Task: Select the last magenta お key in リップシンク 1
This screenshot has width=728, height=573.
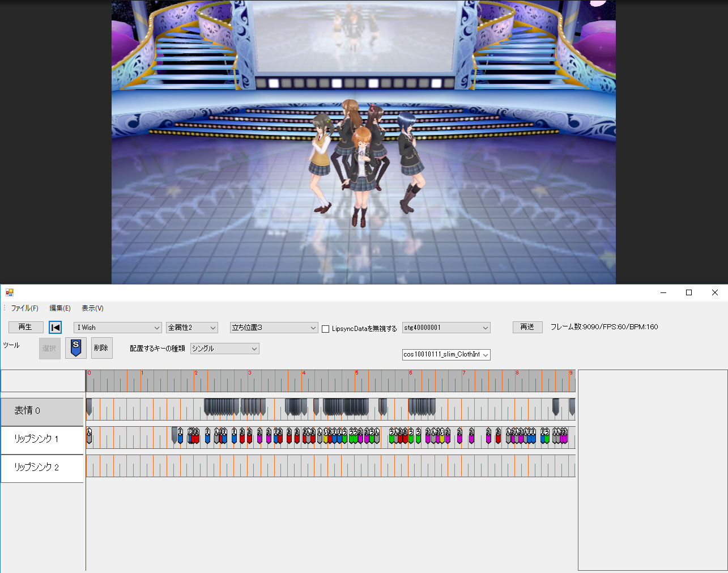Action: [564, 435]
